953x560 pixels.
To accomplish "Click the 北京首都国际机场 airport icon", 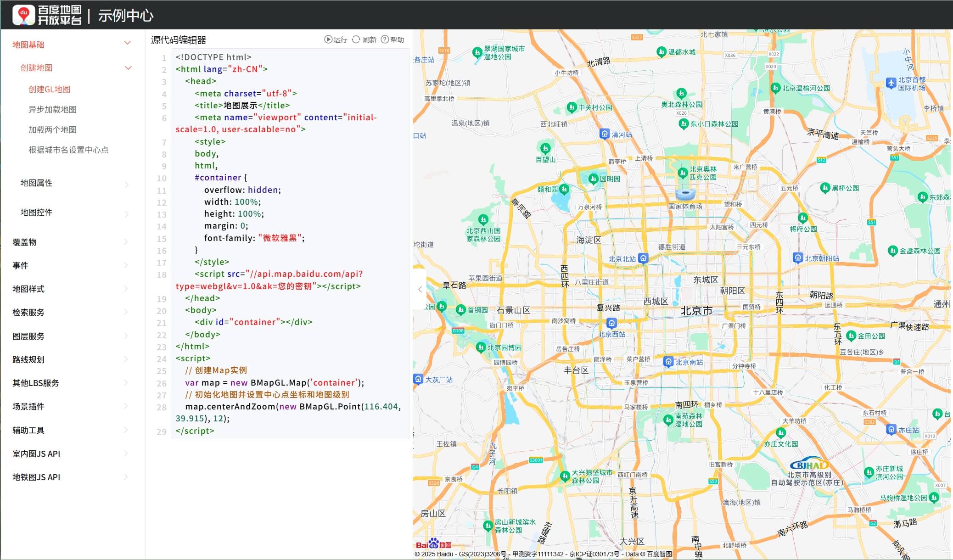I will (x=891, y=83).
